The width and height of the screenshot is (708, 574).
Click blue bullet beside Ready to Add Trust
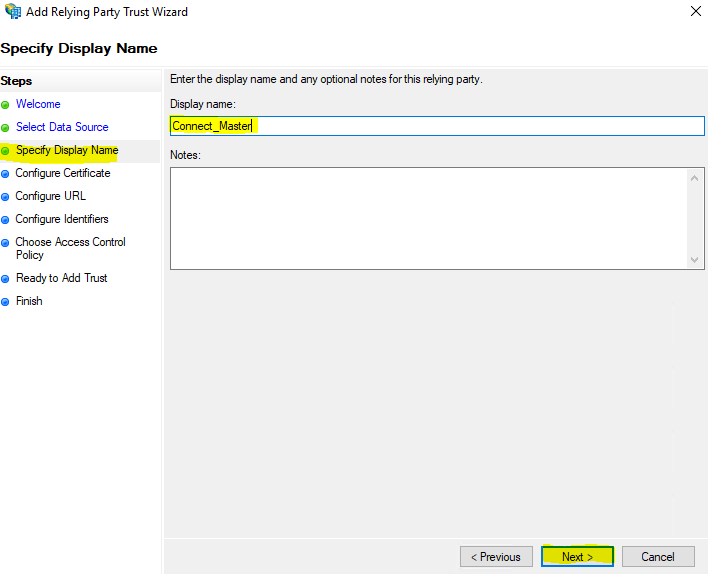[5, 279]
